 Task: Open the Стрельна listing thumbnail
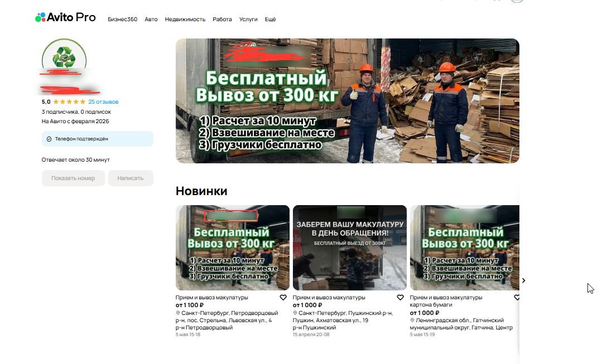pyautogui.click(x=232, y=247)
